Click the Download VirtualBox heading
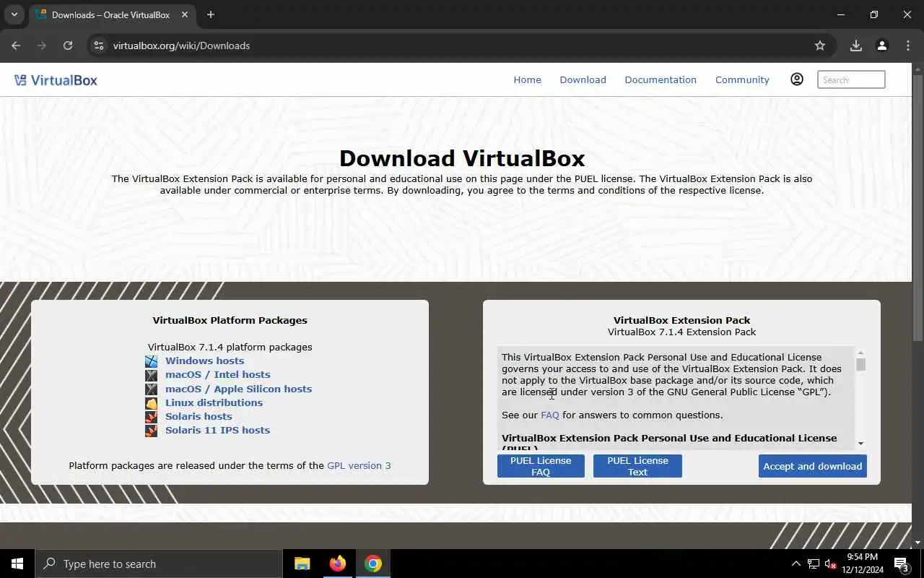The width and height of the screenshot is (924, 578). click(462, 158)
